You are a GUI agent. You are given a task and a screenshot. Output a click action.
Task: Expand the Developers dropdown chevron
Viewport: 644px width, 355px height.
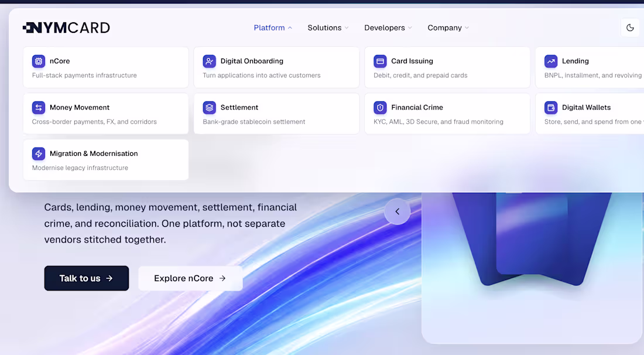[x=410, y=28]
